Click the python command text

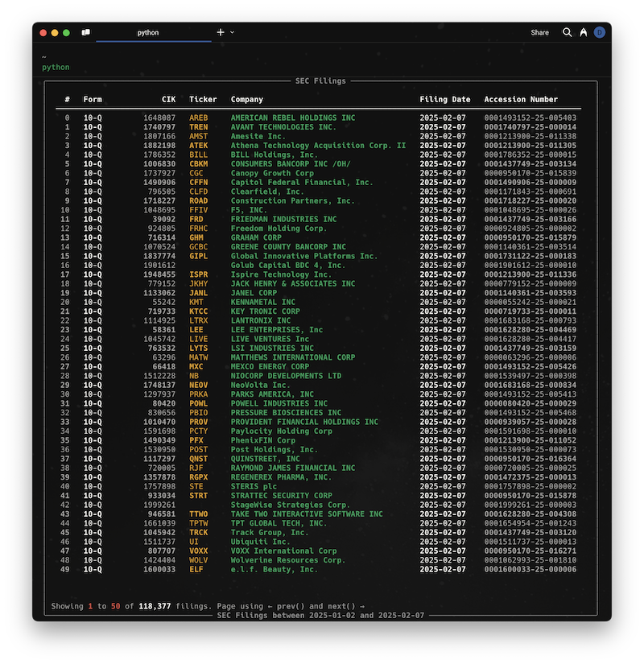coord(56,67)
